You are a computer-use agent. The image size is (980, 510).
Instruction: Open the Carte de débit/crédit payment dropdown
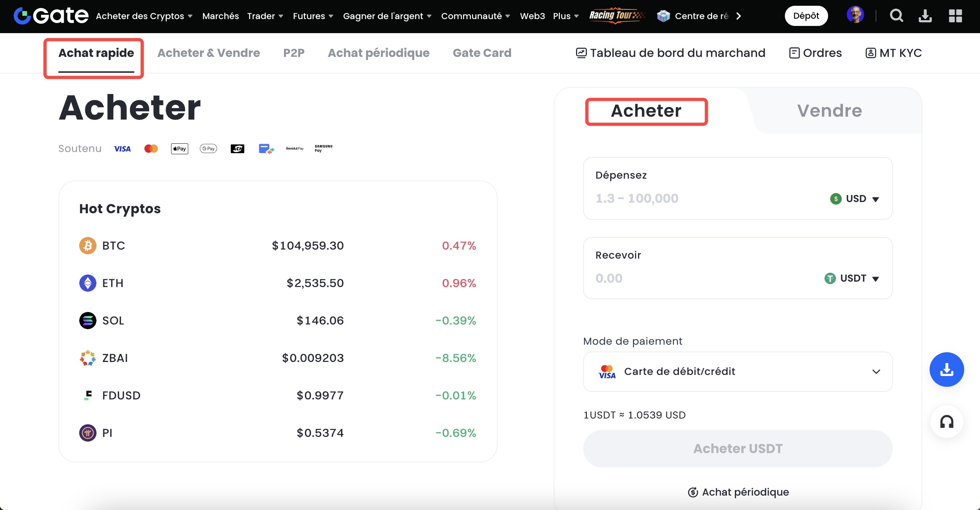click(737, 371)
